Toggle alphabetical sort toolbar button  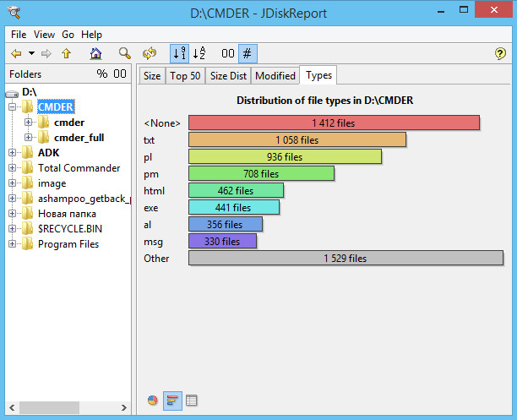(199, 53)
